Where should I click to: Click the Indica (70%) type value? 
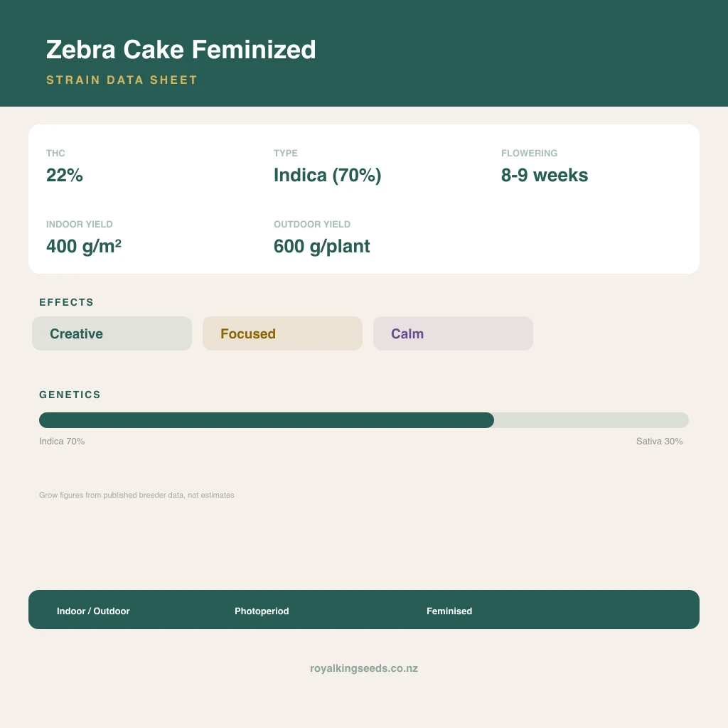tap(327, 175)
